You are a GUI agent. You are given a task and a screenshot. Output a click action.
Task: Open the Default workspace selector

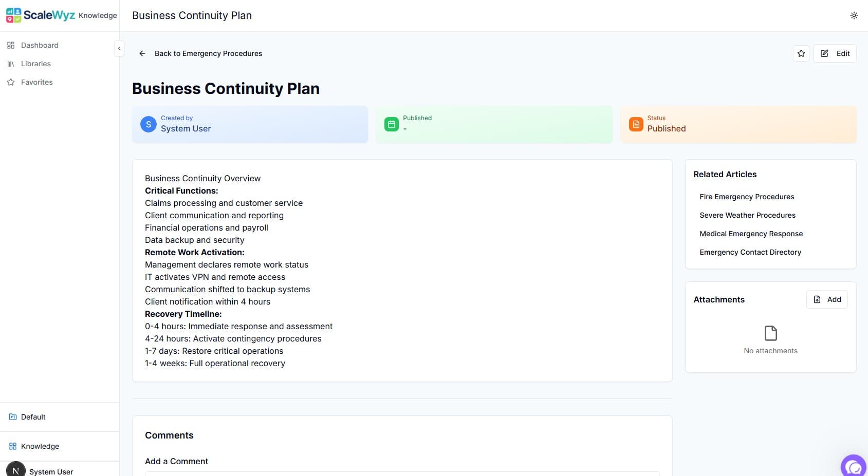[33, 417]
